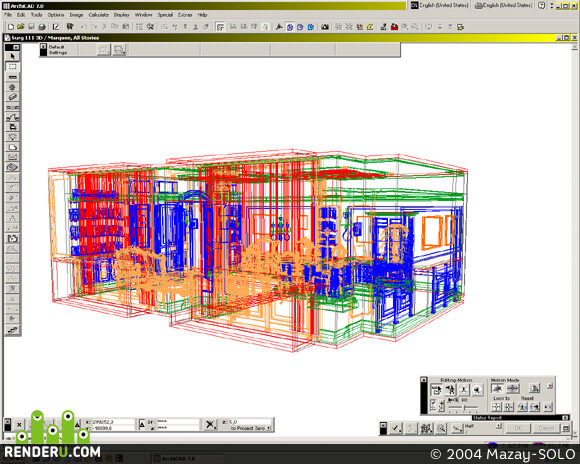Select the Arrow tool in toolbox
The width and height of the screenshot is (580, 464).
coord(13,56)
